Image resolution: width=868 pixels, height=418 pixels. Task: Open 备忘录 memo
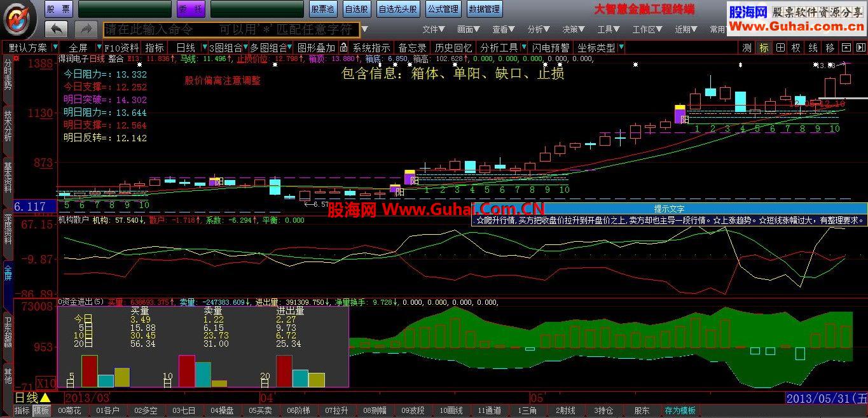(x=412, y=48)
